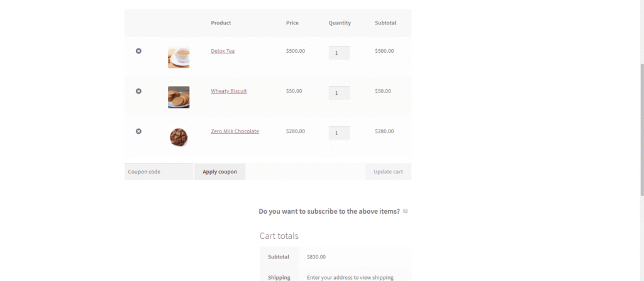Select the Detox Tea quantity field
This screenshot has height=281, width=644.
coord(339,53)
